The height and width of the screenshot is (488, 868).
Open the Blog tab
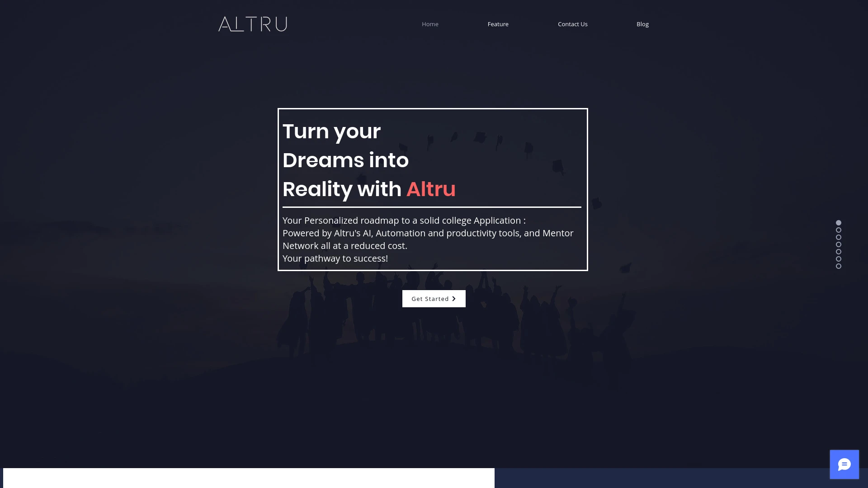click(x=643, y=24)
